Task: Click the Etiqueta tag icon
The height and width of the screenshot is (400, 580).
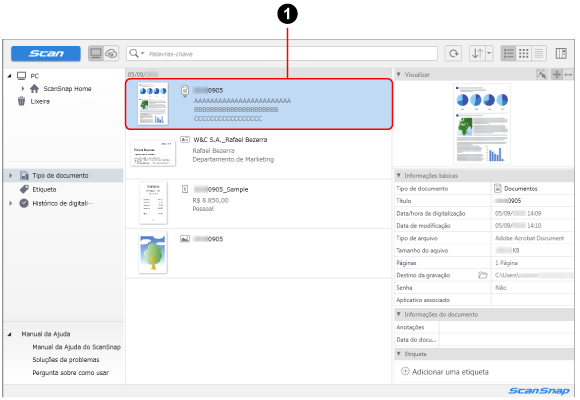Action: 24,189
